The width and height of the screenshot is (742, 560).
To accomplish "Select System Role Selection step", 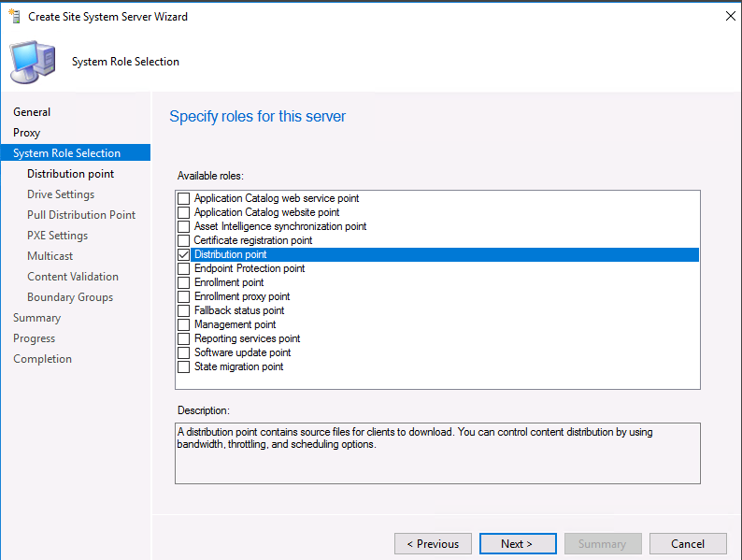I will click(x=76, y=153).
